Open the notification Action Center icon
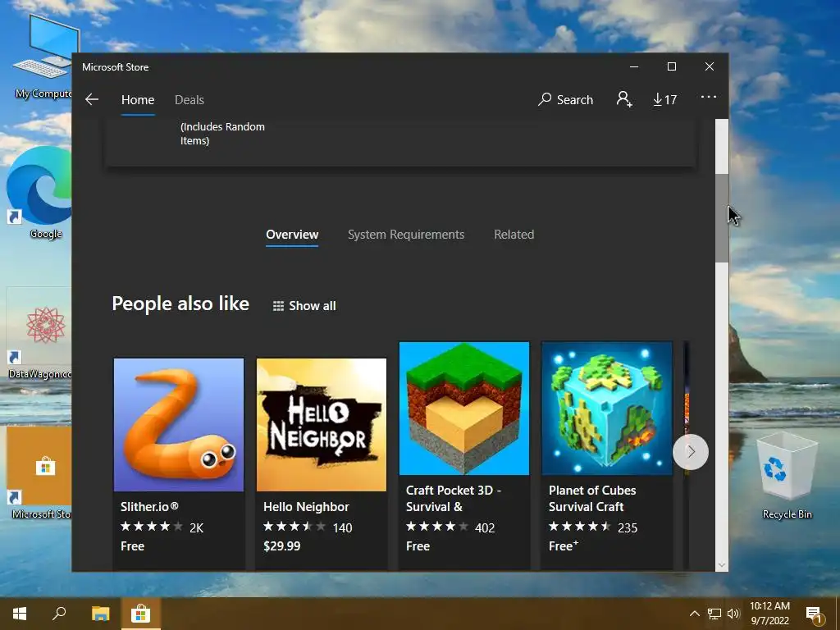840x630 pixels. 815,614
